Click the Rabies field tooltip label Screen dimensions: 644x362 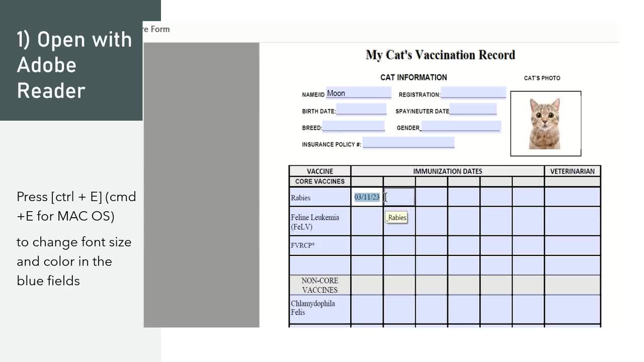point(396,217)
